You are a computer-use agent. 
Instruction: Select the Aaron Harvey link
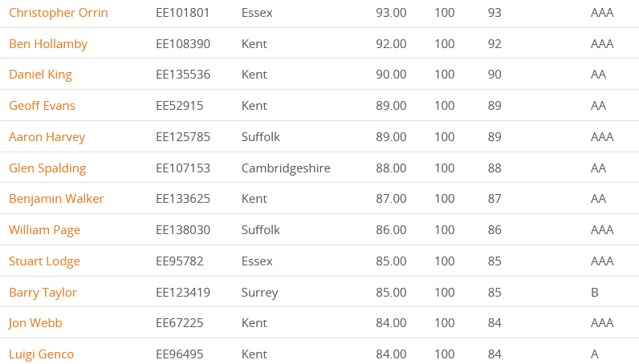pyautogui.click(x=47, y=137)
